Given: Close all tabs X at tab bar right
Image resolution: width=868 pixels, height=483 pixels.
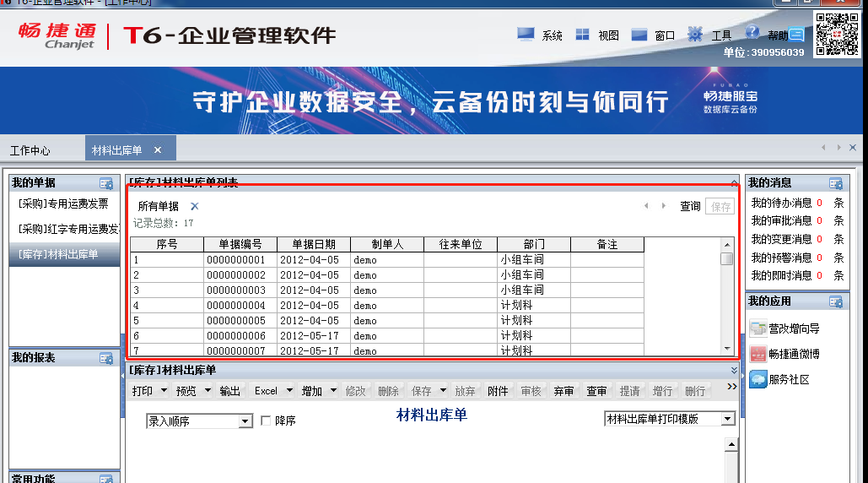Looking at the screenshot, I should tap(853, 147).
